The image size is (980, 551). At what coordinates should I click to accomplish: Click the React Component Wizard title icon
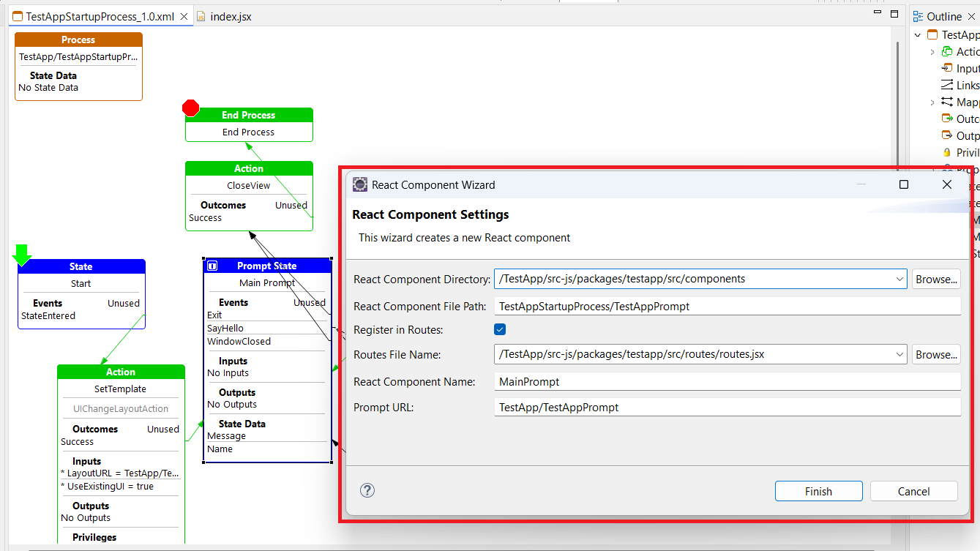(x=360, y=184)
